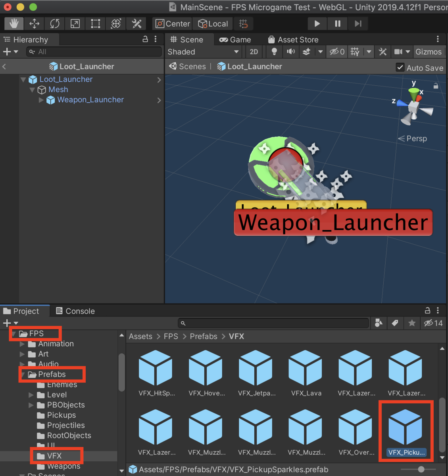
Task: Focus the Hierarchy search field
Action: click(x=94, y=52)
